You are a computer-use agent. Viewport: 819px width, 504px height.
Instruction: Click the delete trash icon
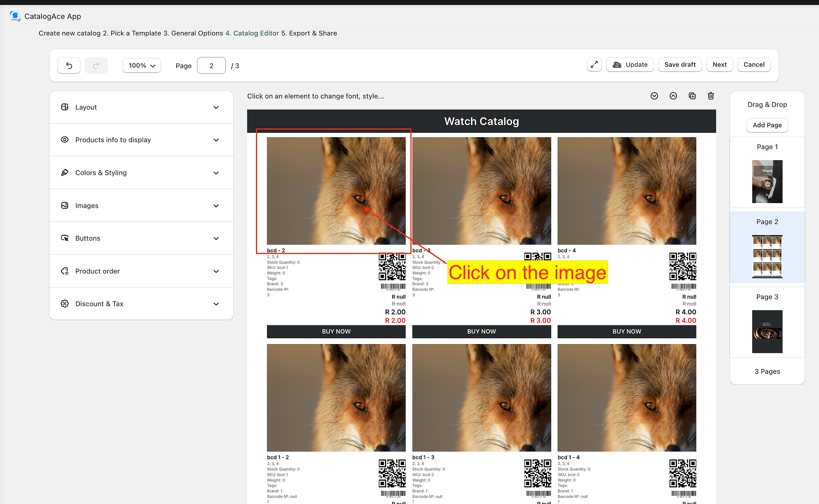(711, 96)
